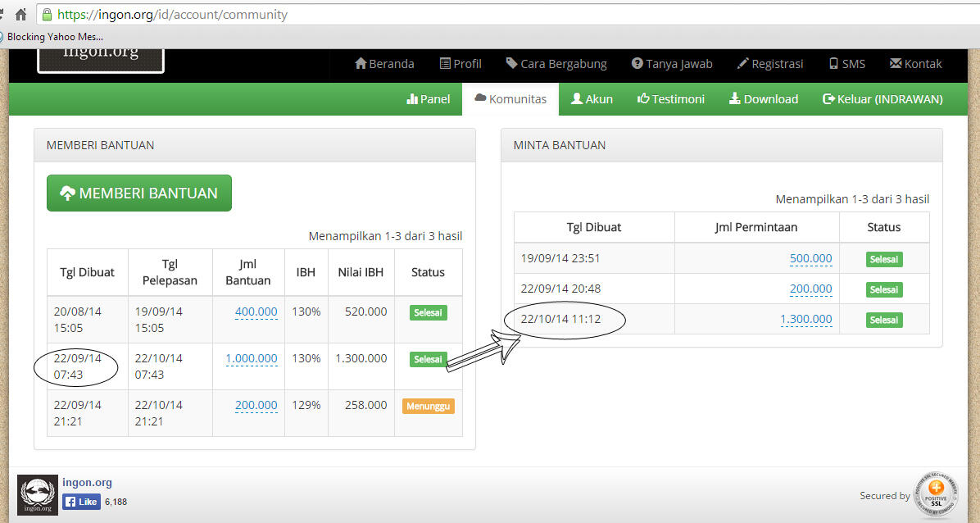Select the Komunitas tab

click(510, 99)
